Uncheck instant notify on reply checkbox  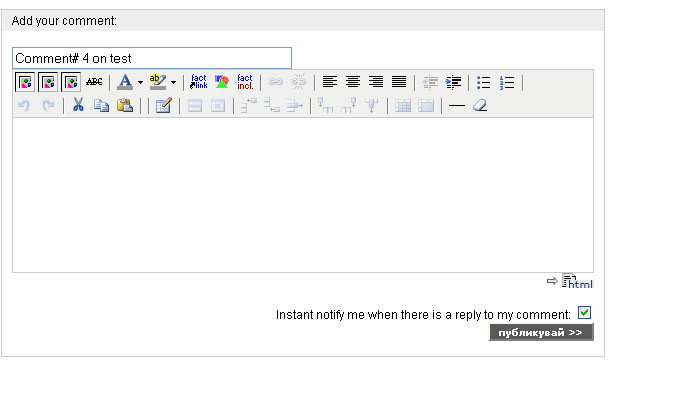[x=584, y=312]
